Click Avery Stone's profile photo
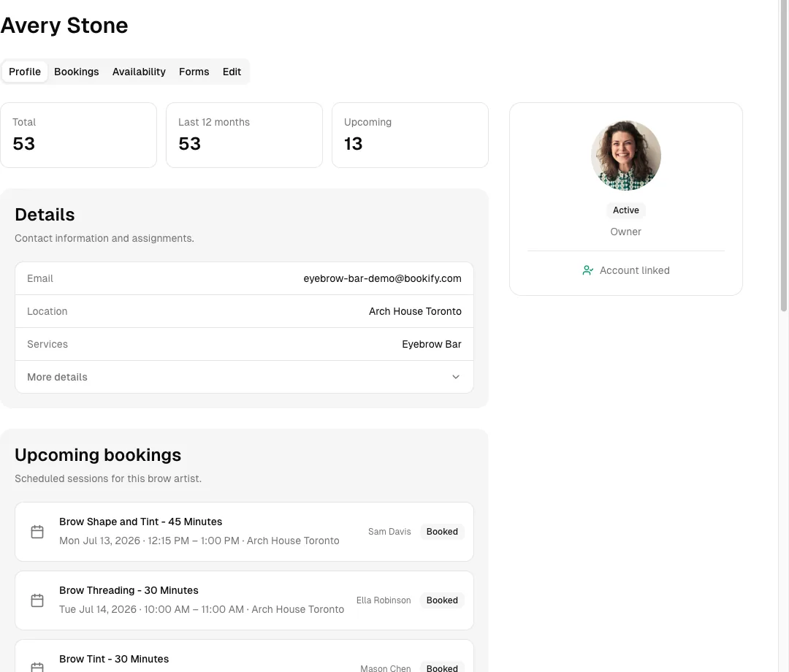The width and height of the screenshot is (789, 672). tap(625, 156)
